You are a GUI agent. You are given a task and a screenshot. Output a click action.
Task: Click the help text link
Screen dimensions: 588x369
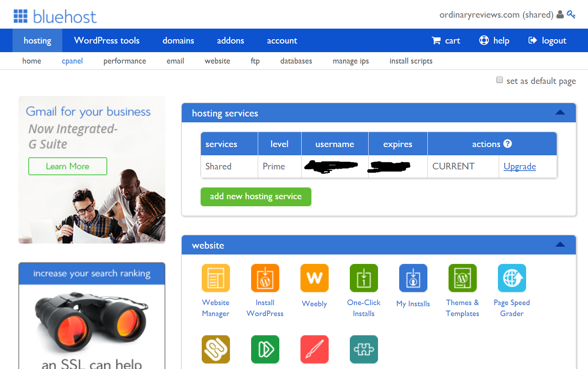[x=501, y=40]
